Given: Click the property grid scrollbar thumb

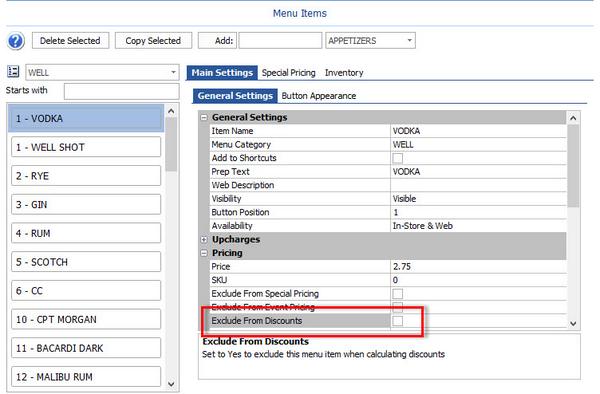Looking at the screenshot, I should [x=573, y=166].
